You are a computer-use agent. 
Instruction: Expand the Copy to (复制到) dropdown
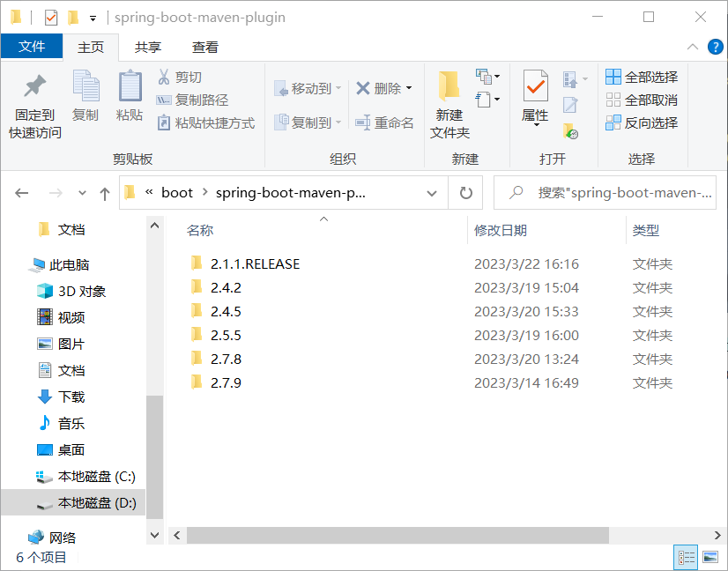click(338, 122)
